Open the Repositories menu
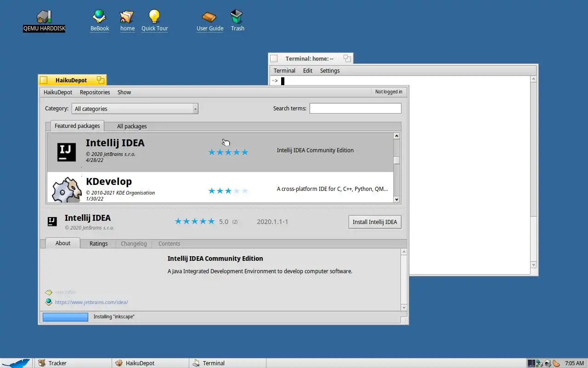Viewport: 588px width, 368px height. click(95, 92)
